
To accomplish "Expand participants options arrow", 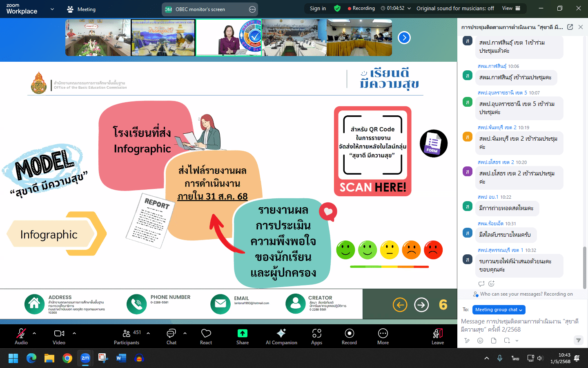I will pos(148,333).
